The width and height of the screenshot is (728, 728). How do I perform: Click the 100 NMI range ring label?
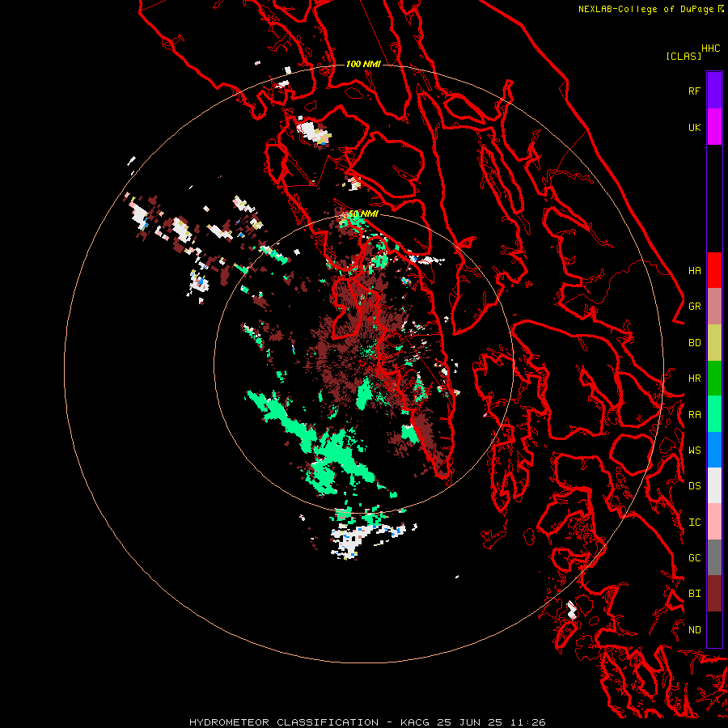point(363,64)
